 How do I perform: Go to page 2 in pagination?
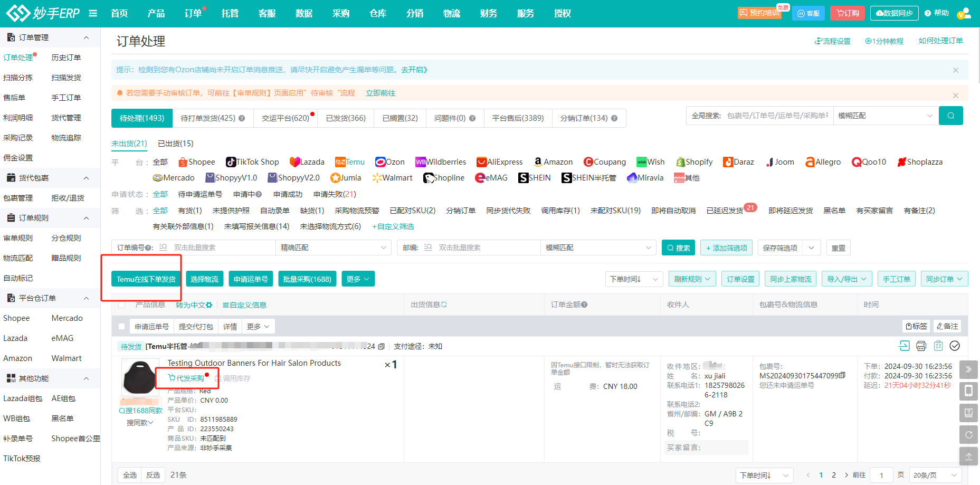tap(834, 475)
